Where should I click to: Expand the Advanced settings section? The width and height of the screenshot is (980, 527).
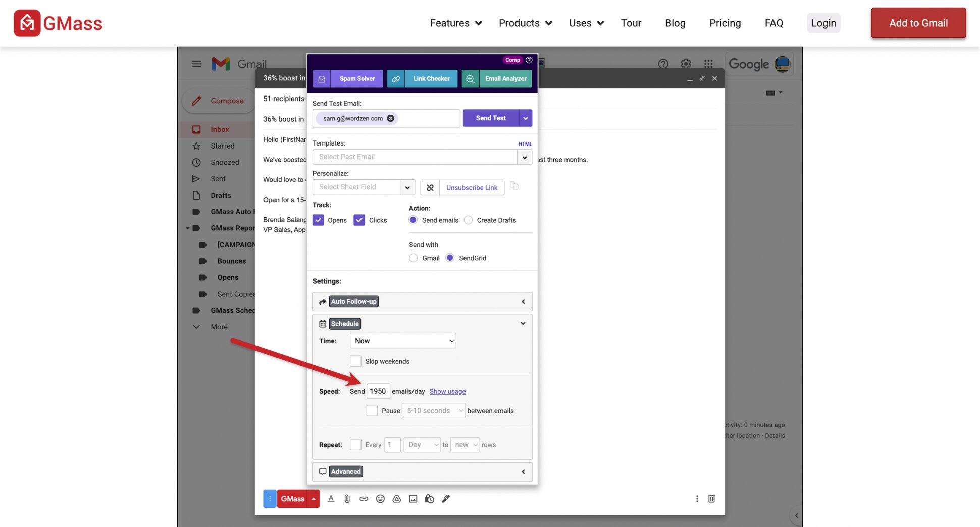[x=422, y=472]
